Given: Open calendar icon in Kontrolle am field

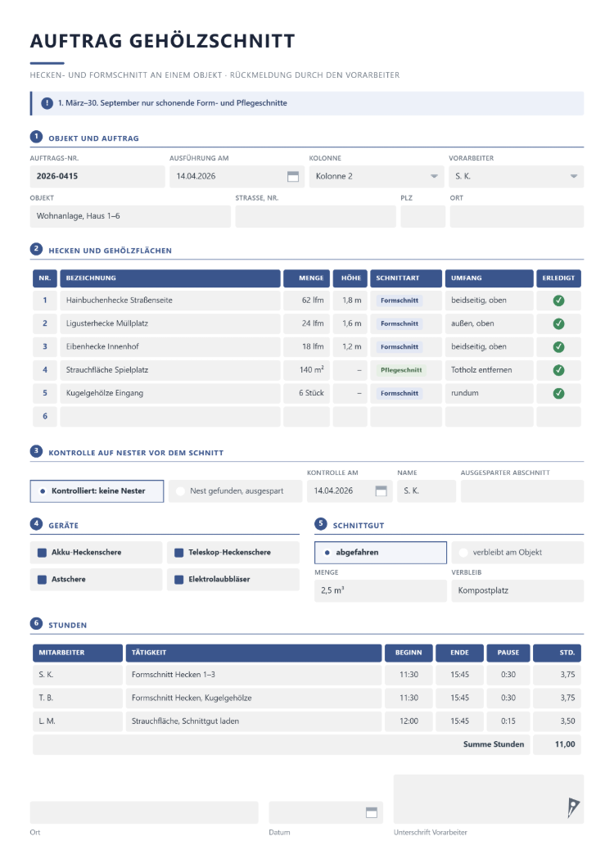Looking at the screenshot, I should click(x=381, y=491).
